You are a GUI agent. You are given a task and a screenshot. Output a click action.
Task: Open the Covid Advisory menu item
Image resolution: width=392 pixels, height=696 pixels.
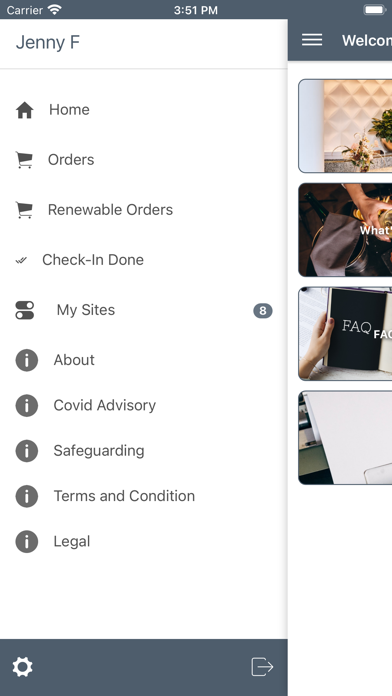(x=144, y=405)
